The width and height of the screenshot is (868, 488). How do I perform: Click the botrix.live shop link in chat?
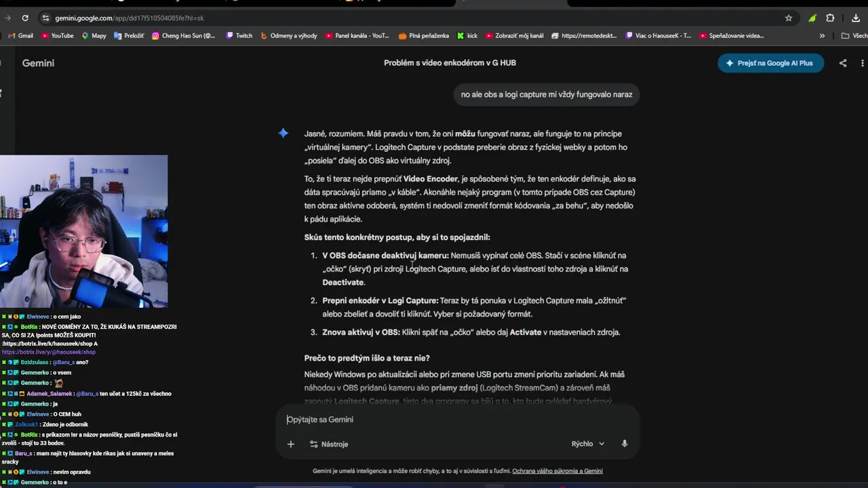(x=49, y=352)
